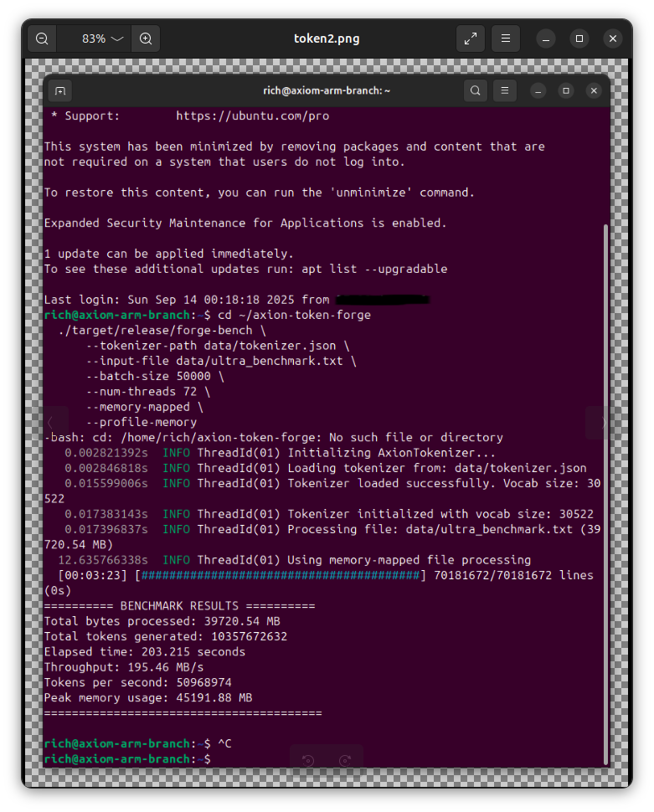Close the token2.png viewer window
Screen dimensions: 654x812
coord(612,39)
